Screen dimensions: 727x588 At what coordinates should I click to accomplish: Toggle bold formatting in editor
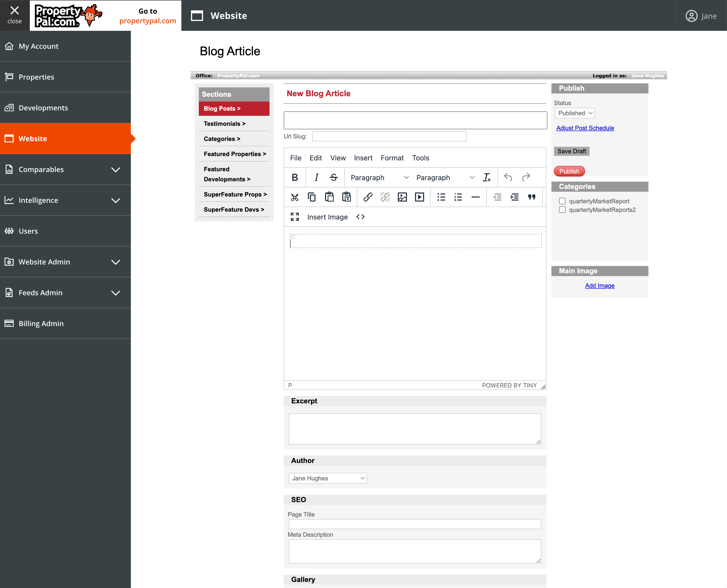(295, 177)
